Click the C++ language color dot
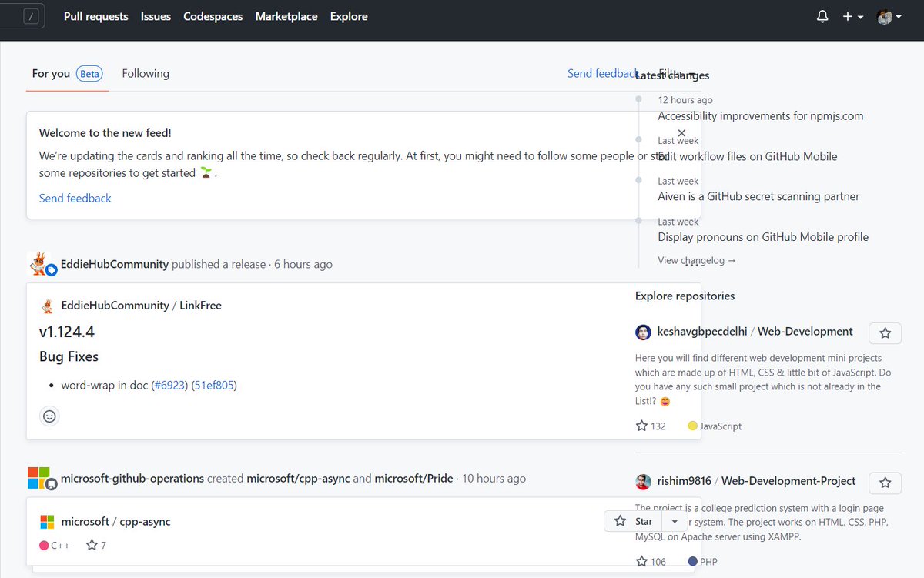924x578 pixels. click(44, 546)
